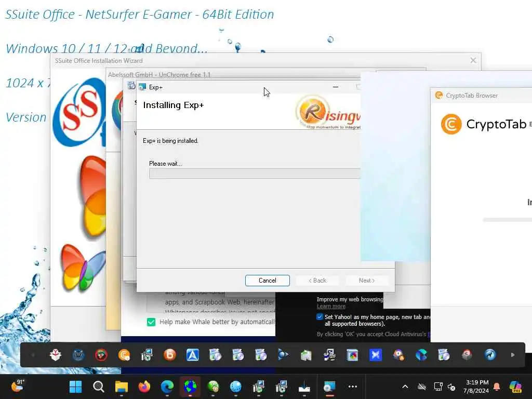Open the green package icon in dock
The image size is (532, 399).
(x=306, y=355)
